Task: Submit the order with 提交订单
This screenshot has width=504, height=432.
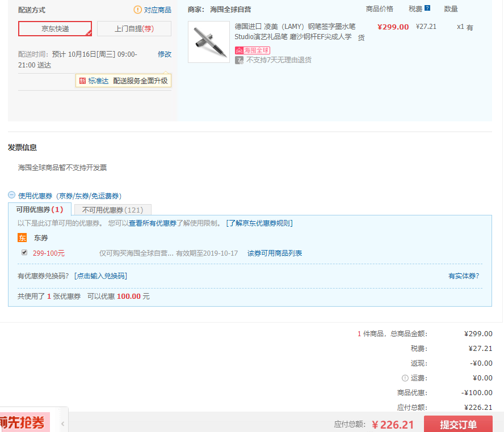Action: (x=458, y=424)
